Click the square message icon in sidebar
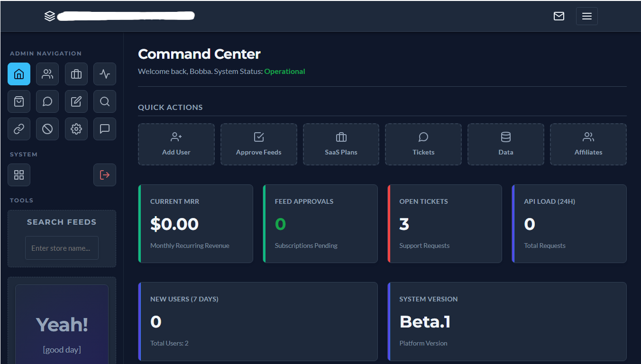Viewport: 641px width, 364px height. tap(105, 129)
